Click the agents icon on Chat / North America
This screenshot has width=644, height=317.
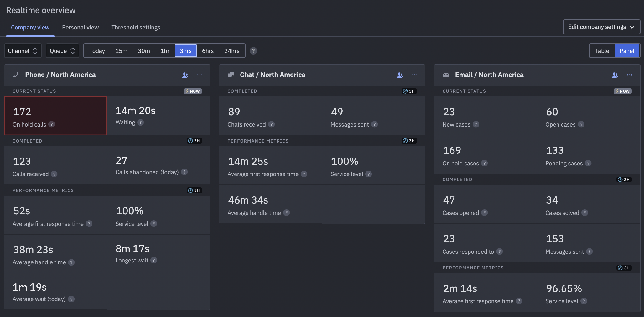(x=400, y=75)
